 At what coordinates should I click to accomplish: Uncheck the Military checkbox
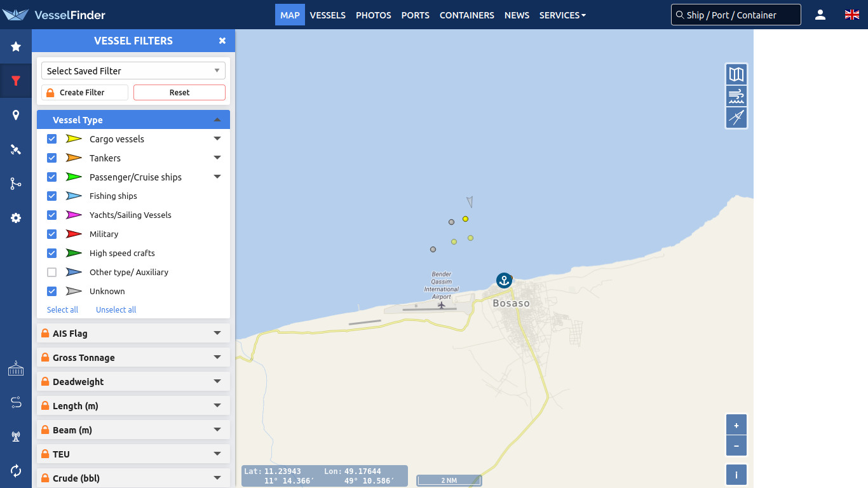tap(52, 234)
